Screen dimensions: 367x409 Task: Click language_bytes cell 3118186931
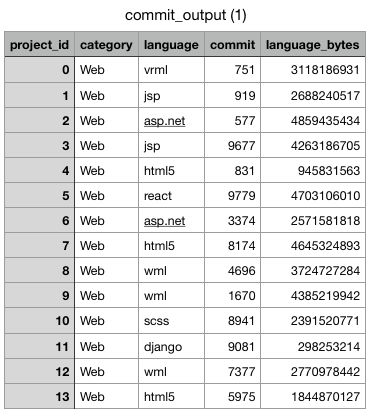coord(313,70)
